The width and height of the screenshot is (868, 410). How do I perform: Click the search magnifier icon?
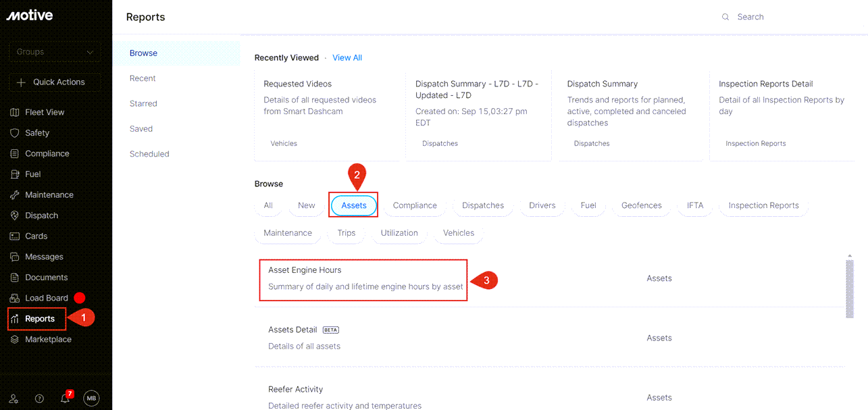(725, 17)
